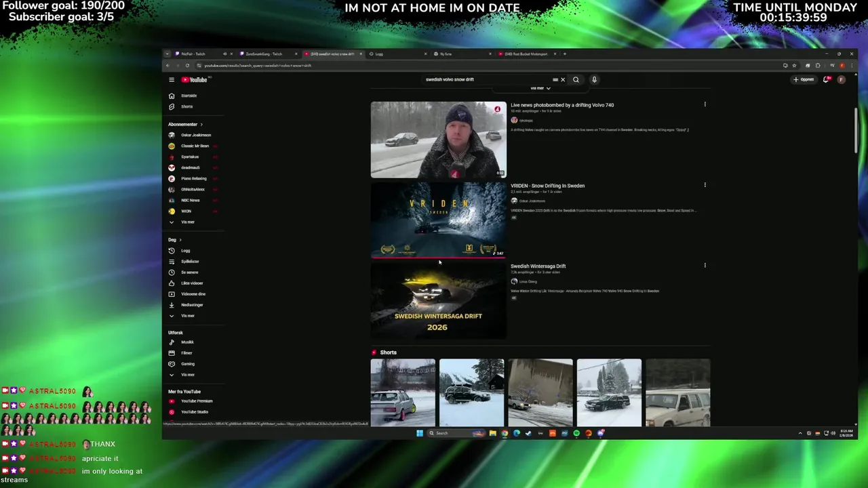Open options menu for Swedish Wintersaga Drift
Viewport: 868px width, 488px height.
[x=705, y=265]
